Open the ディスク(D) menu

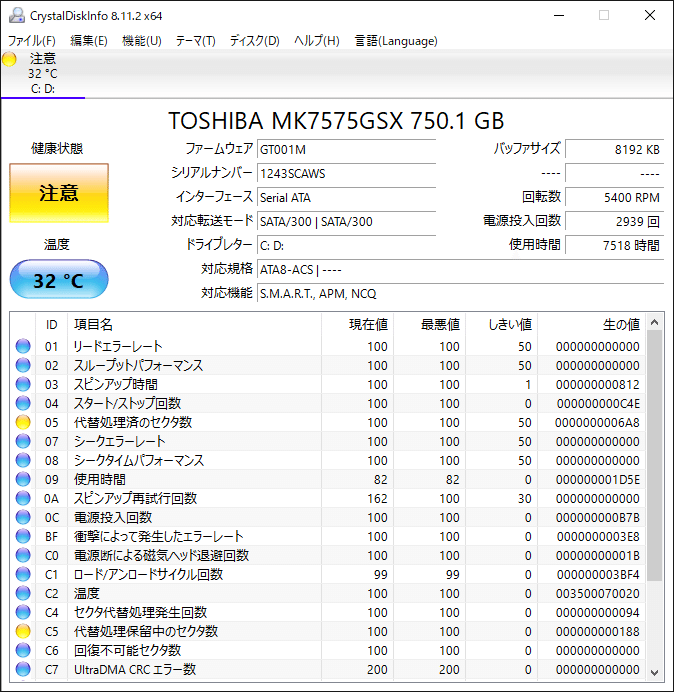[255, 41]
